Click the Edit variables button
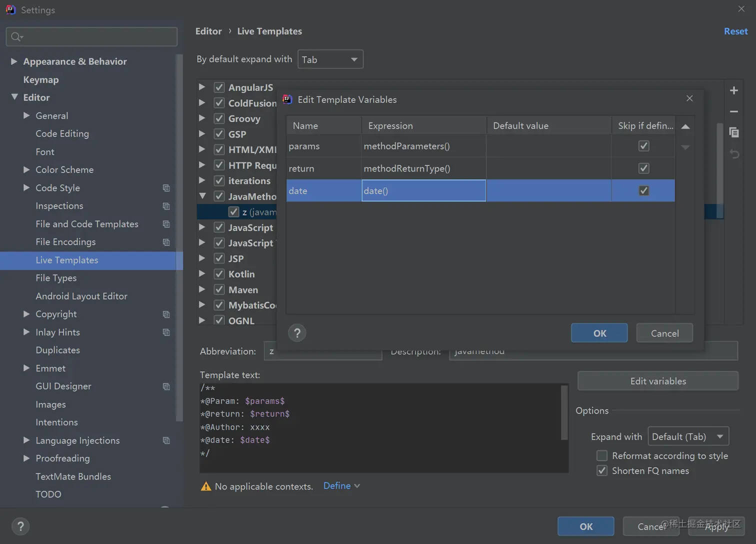 (x=658, y=381)
